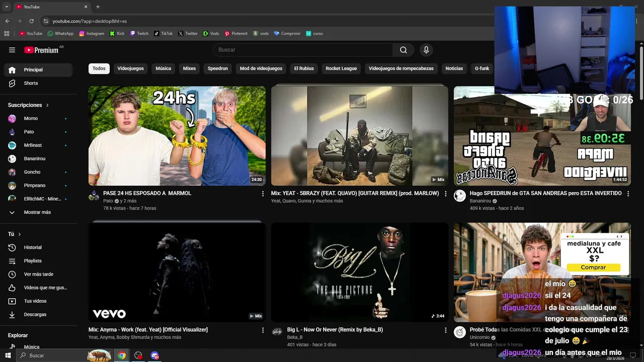Open Hago SPEEDRUN de GTA title
The image size is (644, 362).
tap(545, 193)
